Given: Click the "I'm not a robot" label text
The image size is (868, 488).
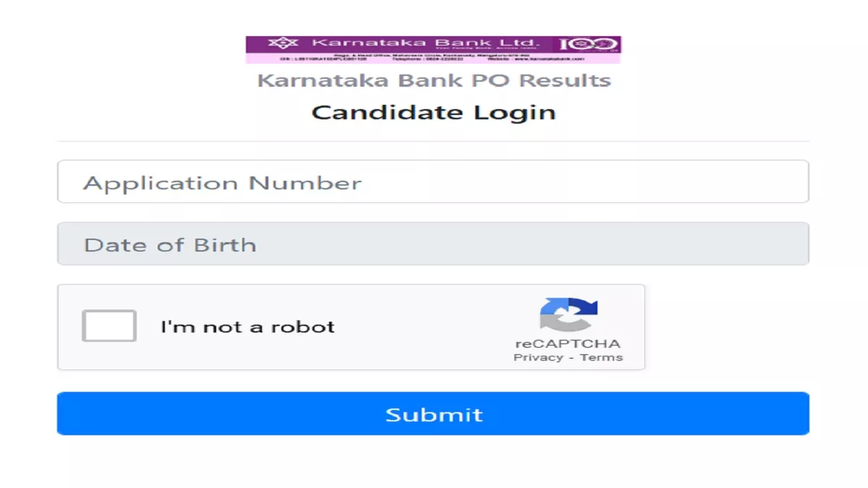Looking at the screenshot, I should [x=247, y=327].
